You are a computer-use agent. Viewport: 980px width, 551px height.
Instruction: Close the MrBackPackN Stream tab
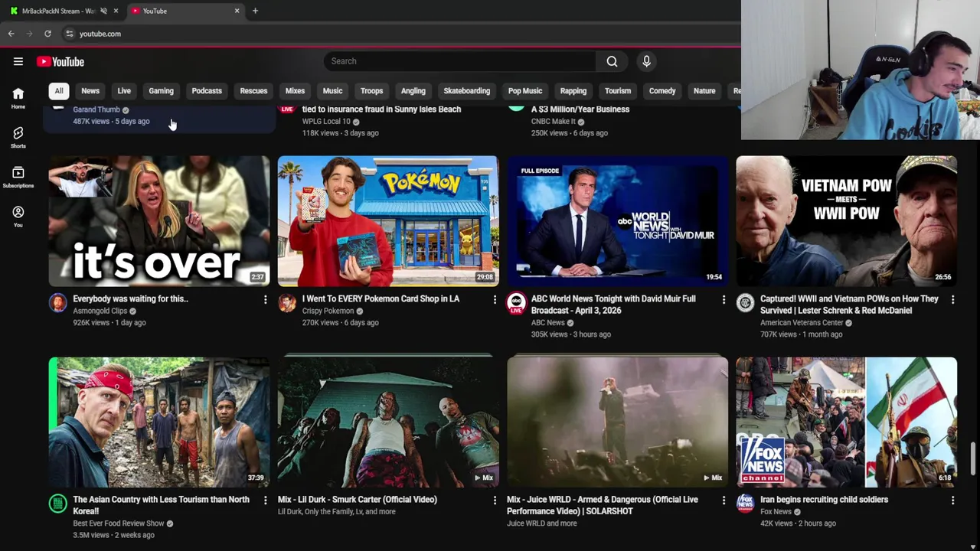(x=116, y=11)
